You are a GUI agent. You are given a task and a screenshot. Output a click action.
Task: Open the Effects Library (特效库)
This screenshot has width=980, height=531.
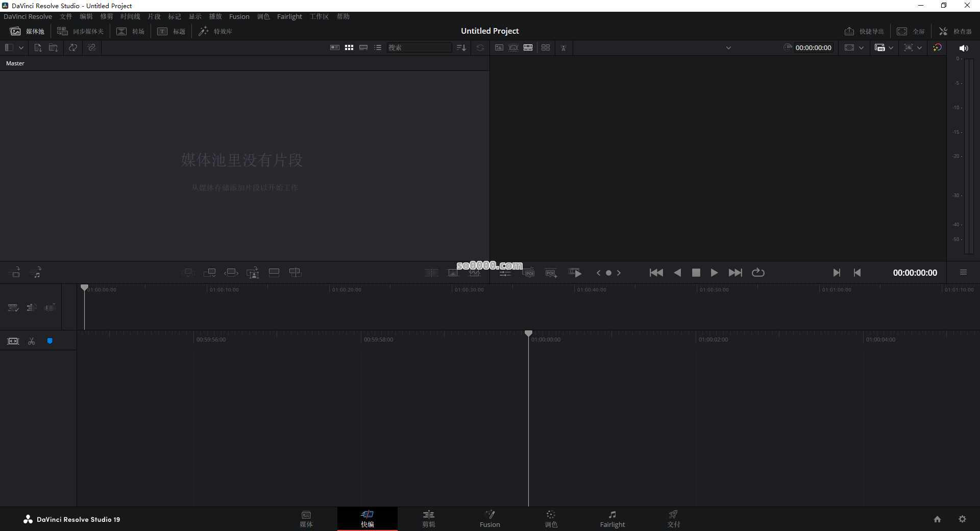click(x=215, y=31)
